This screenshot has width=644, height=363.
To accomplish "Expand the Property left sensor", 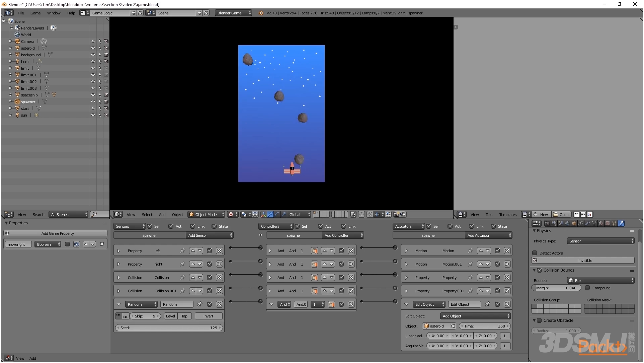I will [x=118, y=251].
